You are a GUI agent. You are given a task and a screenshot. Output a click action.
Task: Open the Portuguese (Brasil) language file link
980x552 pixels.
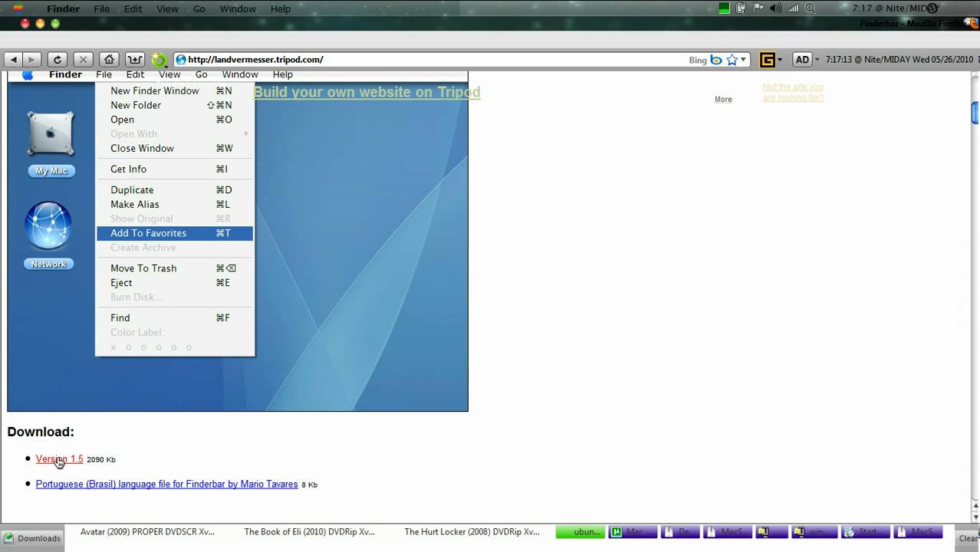[x=166, y=484]
